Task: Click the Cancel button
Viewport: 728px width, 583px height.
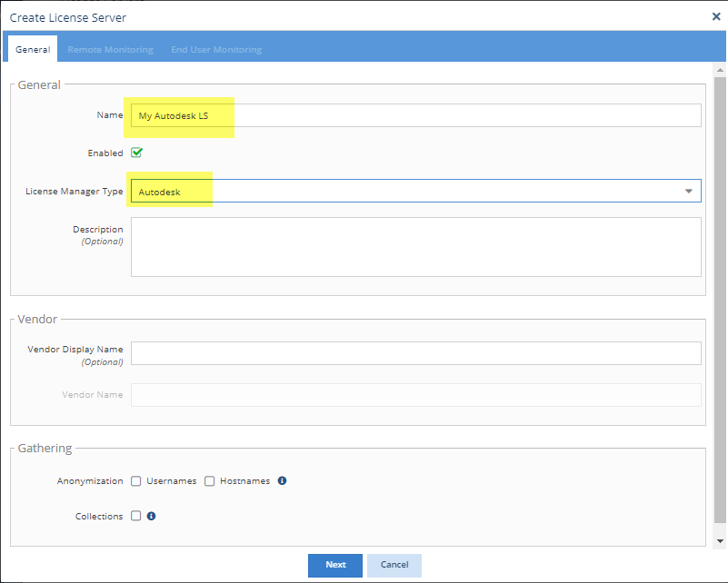Action: 394,565
